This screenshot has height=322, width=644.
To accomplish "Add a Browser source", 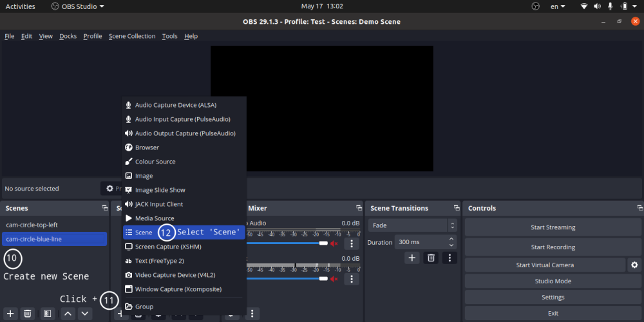I will (184, 147).
